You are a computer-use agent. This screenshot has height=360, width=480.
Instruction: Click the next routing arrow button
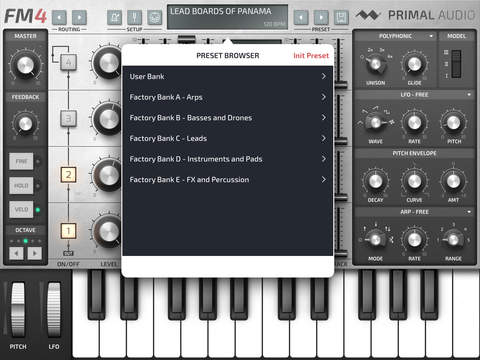[79, 17]
